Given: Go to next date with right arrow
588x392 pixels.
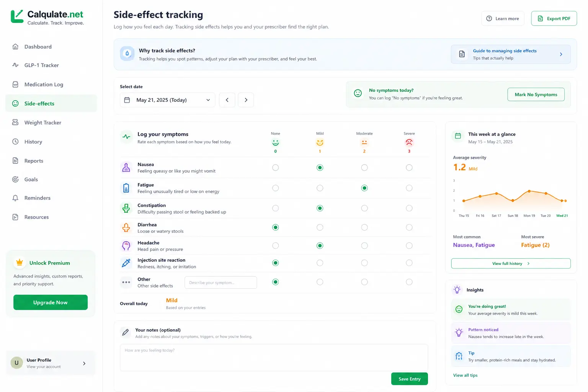Looking at the screenshot, I should (246, 100).
